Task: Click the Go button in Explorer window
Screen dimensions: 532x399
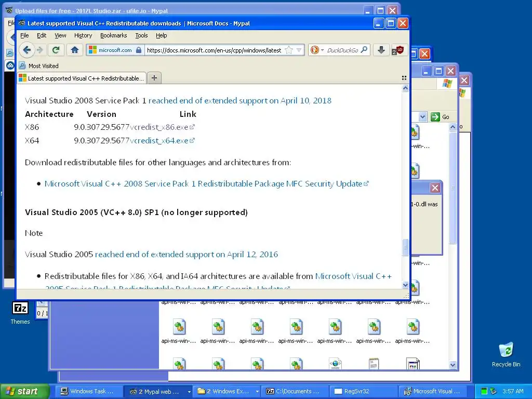Action: [440, 117]
